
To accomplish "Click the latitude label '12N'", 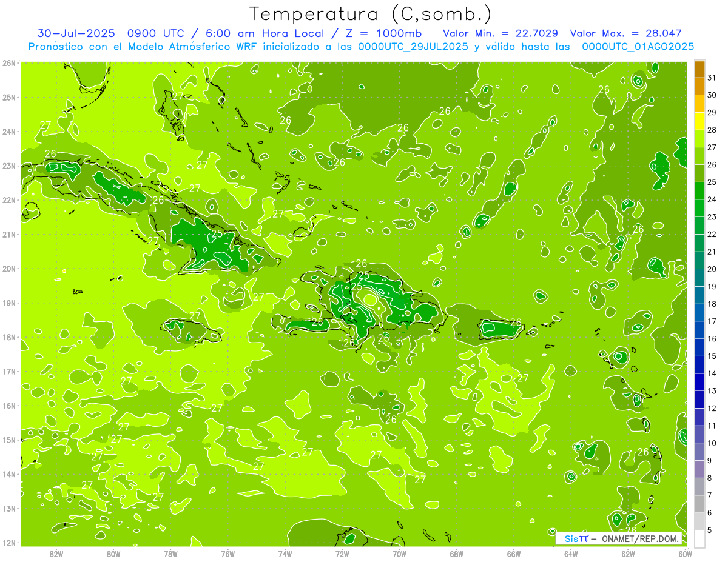I will 9,543.
